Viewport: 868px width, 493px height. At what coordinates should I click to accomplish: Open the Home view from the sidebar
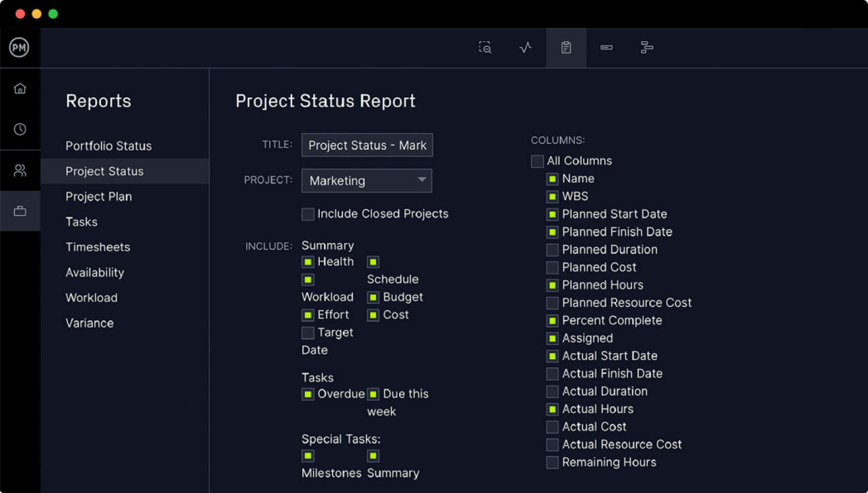click(20, 88)
